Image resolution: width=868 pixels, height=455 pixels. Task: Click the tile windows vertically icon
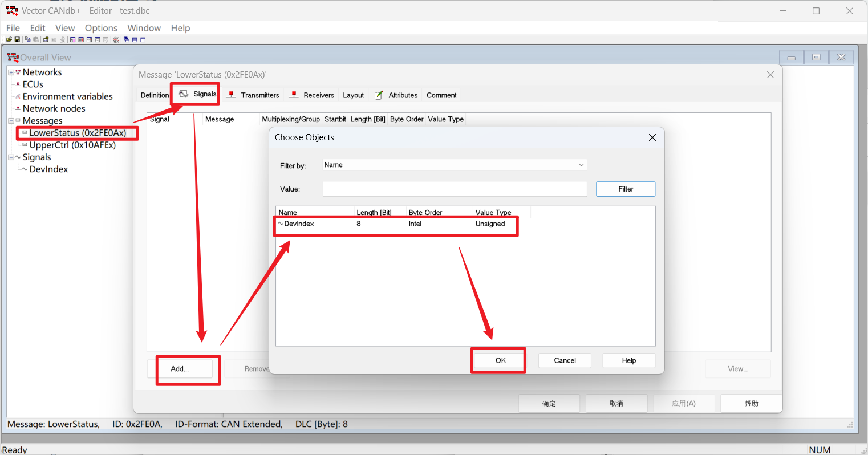(143, 40)
